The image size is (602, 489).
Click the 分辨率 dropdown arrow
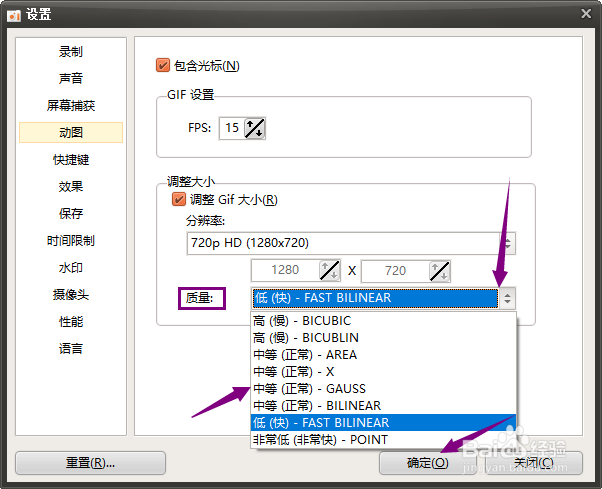pos(508,243)
